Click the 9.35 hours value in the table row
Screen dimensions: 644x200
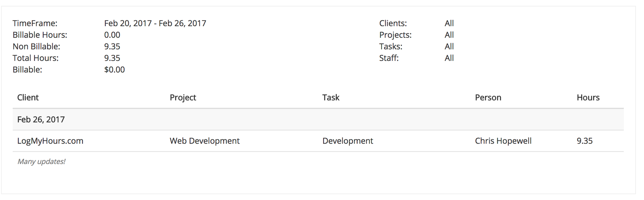(584, 141)
